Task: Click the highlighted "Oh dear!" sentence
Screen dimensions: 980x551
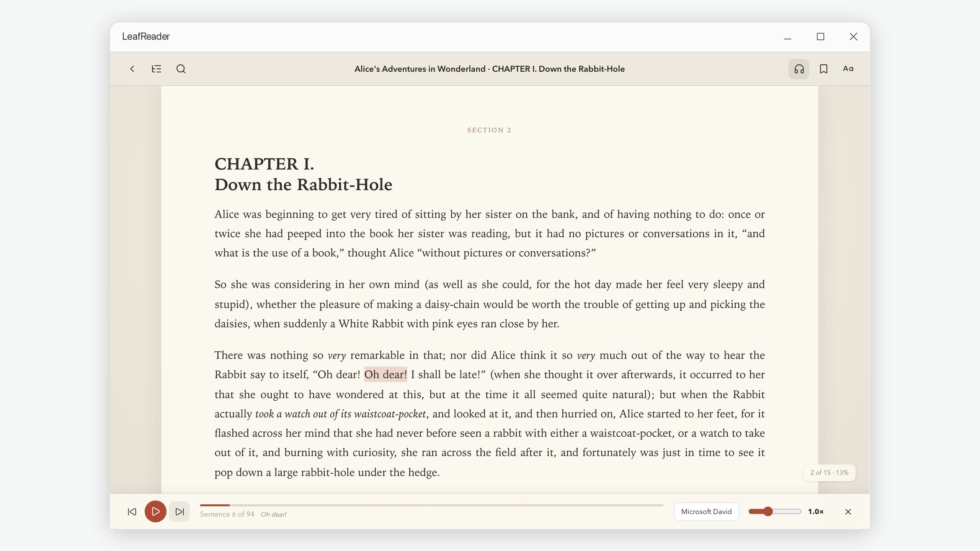Action: coord(385,374)
